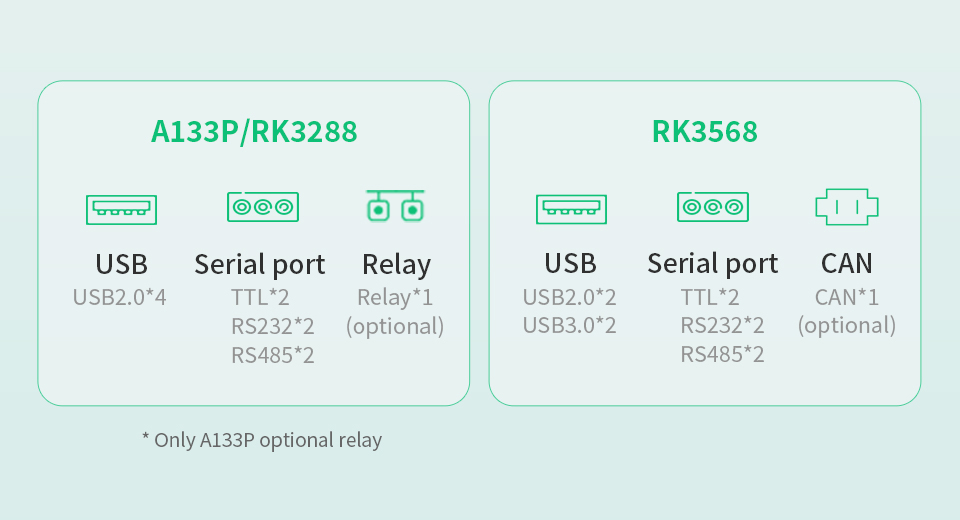Click the USB3.0*2 specification text
The image size is (960, 520).
(x=570, y=326)
